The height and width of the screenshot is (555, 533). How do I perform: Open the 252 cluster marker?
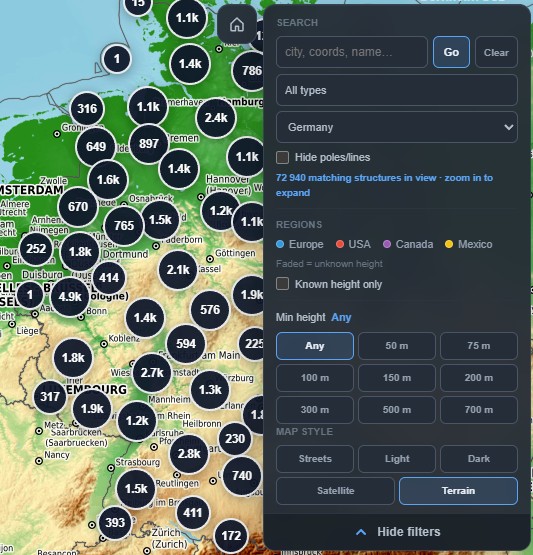click(x=36, y=248)
